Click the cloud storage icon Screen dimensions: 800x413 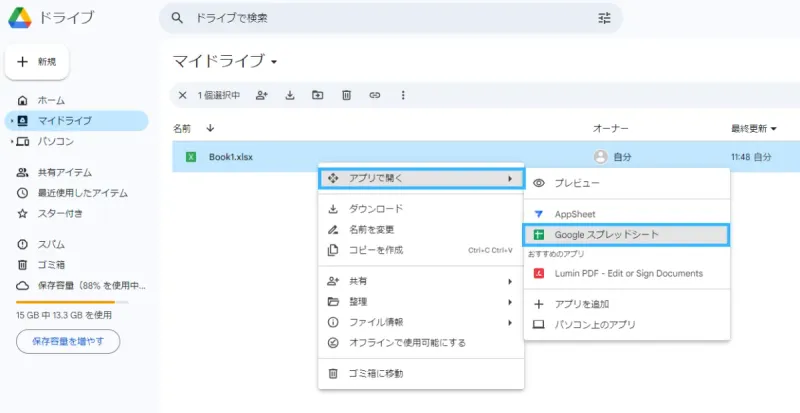coord(22,285)
